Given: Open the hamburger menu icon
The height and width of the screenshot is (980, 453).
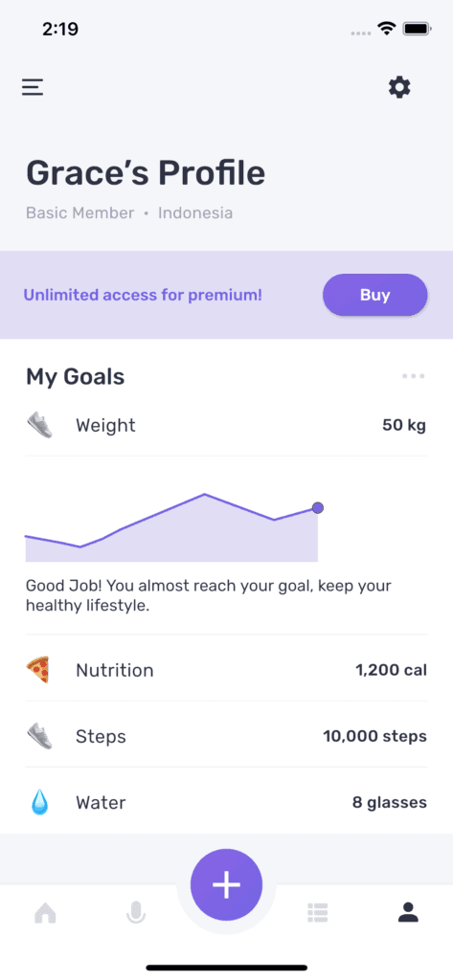Looking at the screenshot, I should 33,87.
